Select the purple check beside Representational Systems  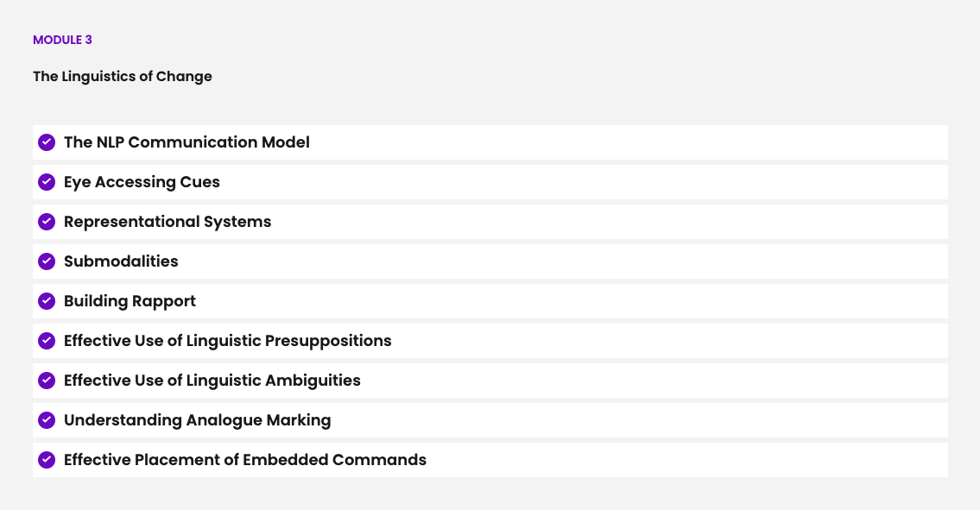(x=47, y=222)
